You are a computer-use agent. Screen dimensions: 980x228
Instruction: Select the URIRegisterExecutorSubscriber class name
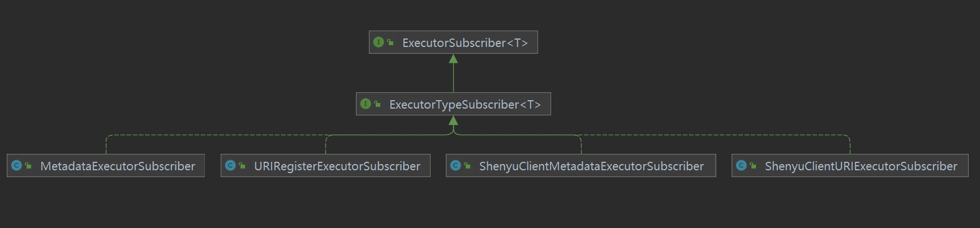coord(337,166)
